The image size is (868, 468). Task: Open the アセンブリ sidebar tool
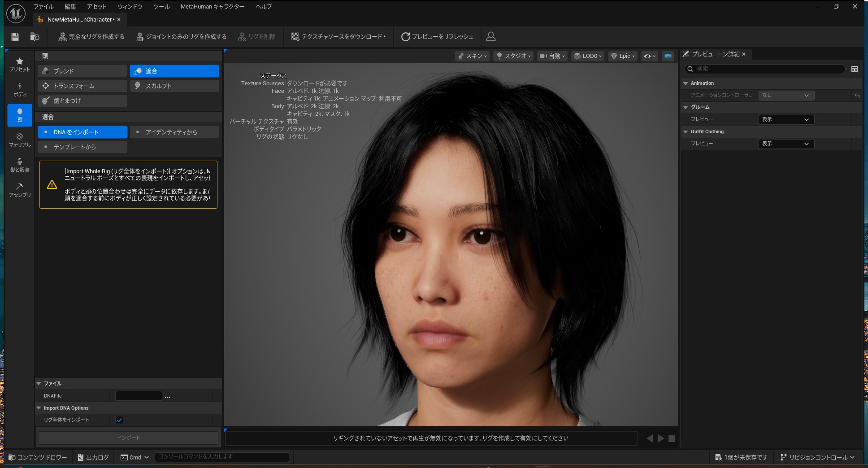[20, 190]
